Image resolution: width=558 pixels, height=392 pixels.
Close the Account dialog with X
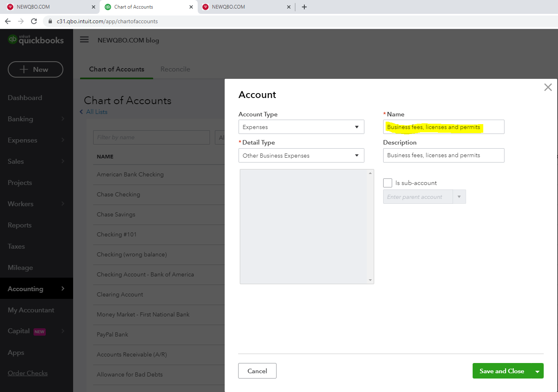click(x=548, y=87)
